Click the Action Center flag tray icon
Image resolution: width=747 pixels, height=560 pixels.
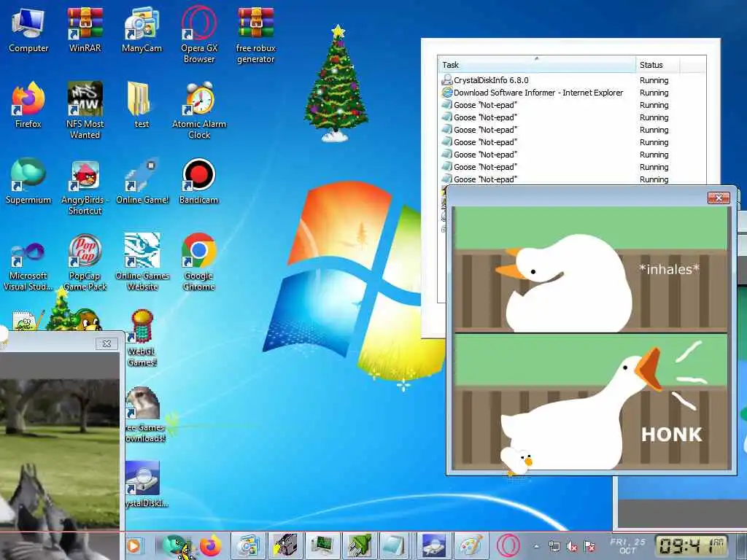589,547
